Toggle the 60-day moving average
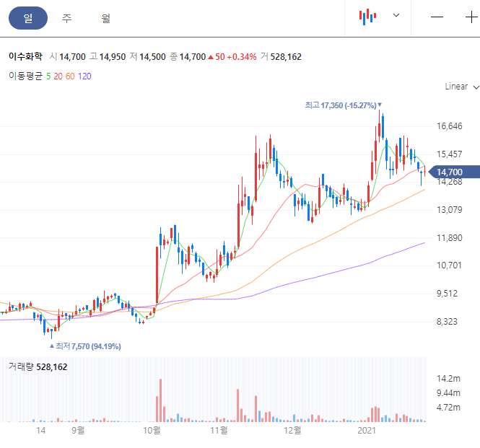The height and width of the screenshot is (448, 480). [70, 76]
